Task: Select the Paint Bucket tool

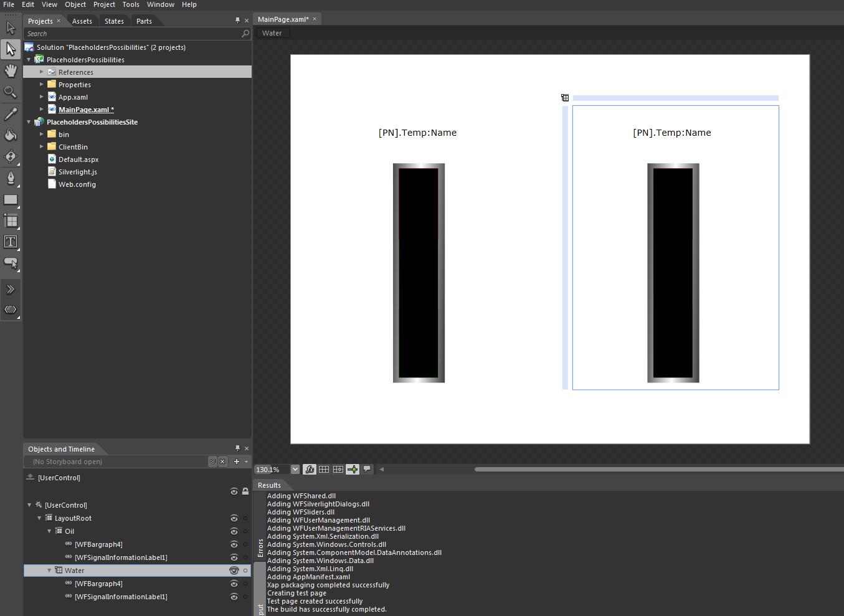Action: tap(11, 135)
